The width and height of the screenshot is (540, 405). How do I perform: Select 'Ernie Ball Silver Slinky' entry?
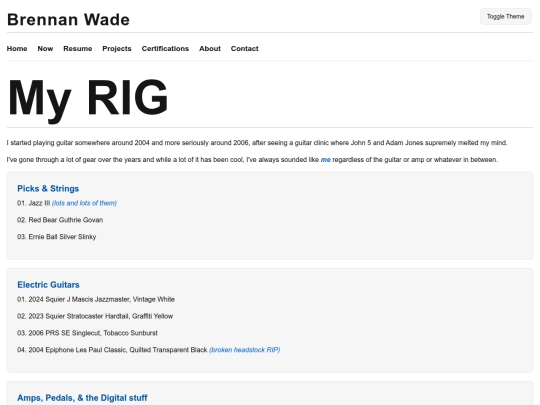click(x=56, y=237)
